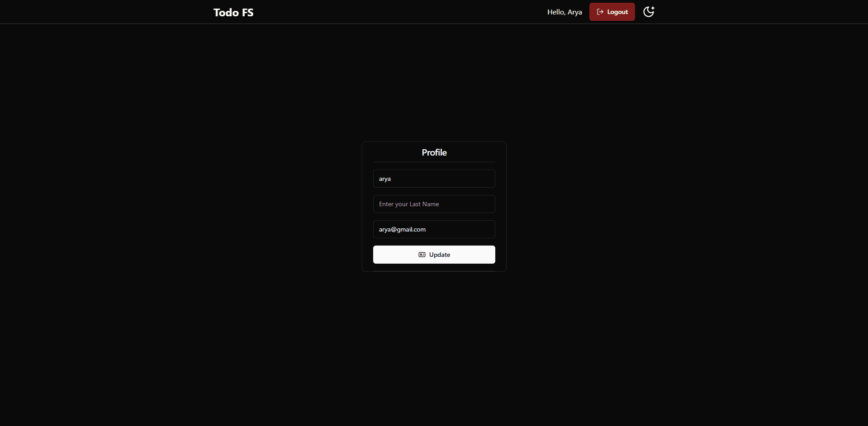This screenshot has width=868, height=426.
Task: Click the Profile heading in the card
Action: click(x=434, y=152)
